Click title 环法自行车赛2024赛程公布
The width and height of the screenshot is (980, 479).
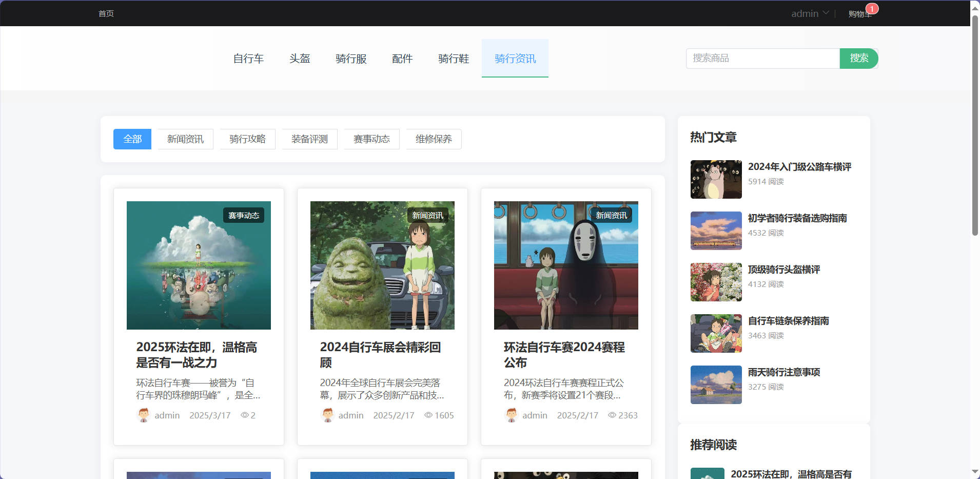tap(564, 355)
